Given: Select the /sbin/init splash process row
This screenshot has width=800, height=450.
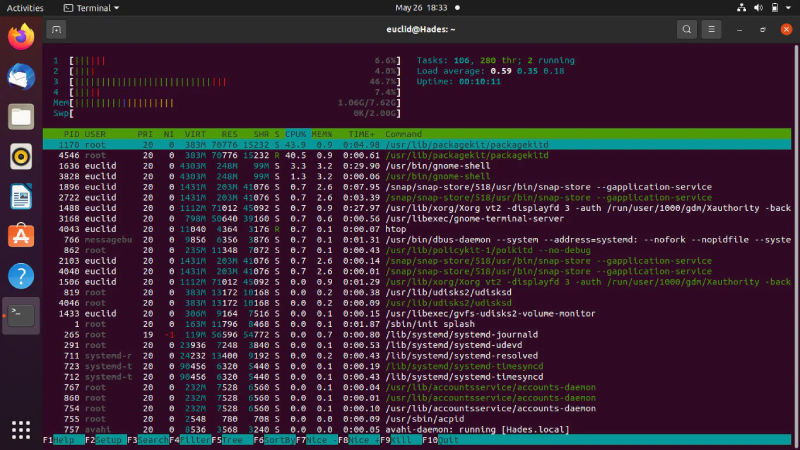Looking at the screenshot, I should click(417, 324).
